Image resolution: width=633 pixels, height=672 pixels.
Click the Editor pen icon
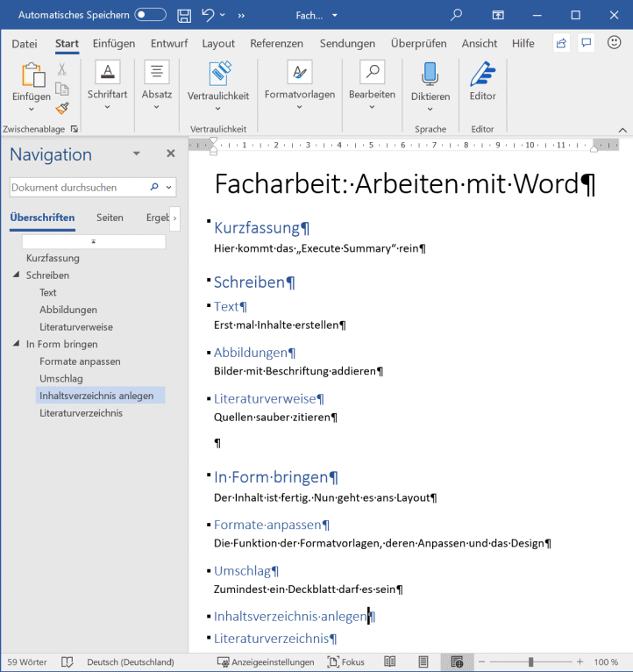point(483,75)
